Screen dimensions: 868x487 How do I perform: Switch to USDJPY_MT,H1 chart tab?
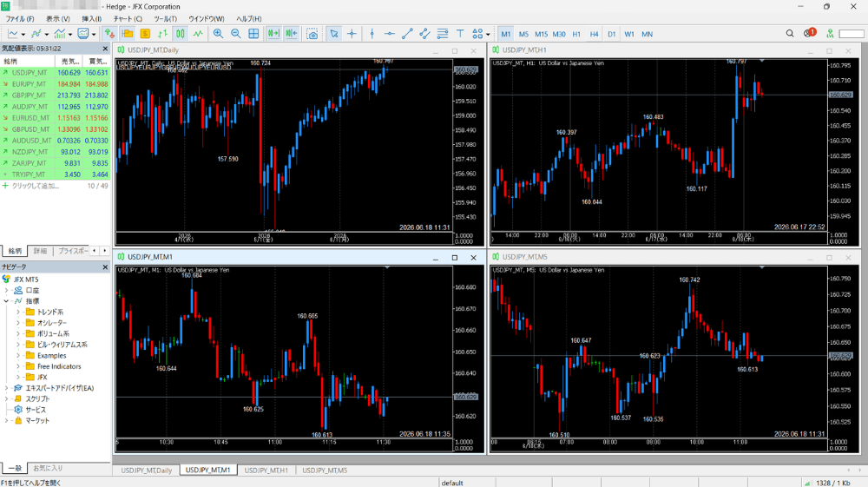266,470
